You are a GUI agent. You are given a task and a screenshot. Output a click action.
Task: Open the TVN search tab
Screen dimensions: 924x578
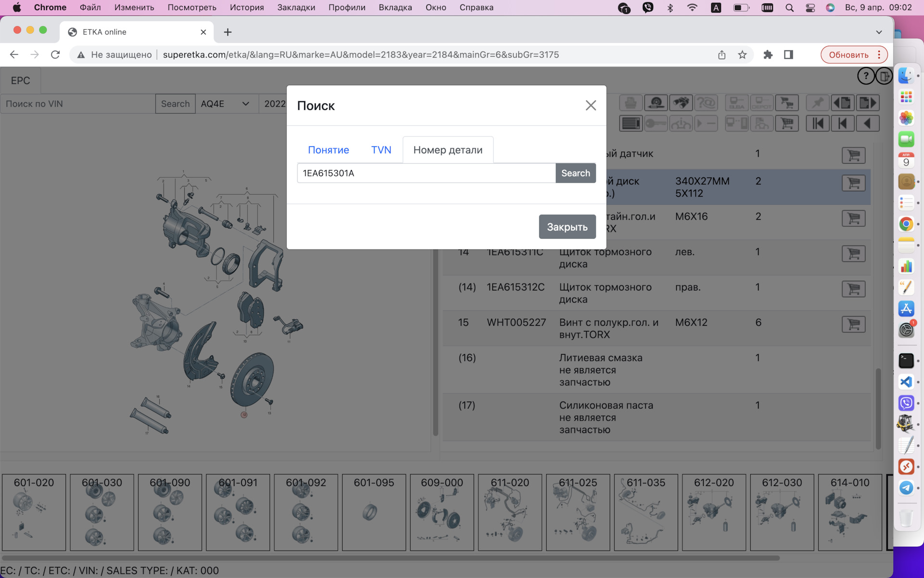pos(381,150)
